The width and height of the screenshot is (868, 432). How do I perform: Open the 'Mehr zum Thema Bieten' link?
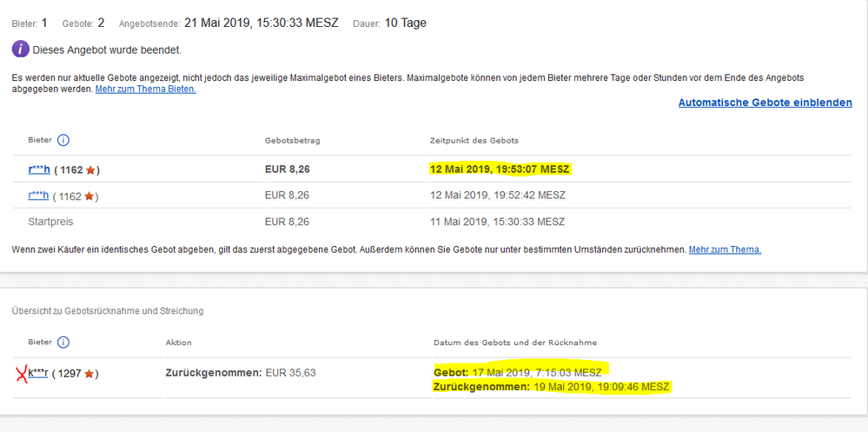coord(145,89)
